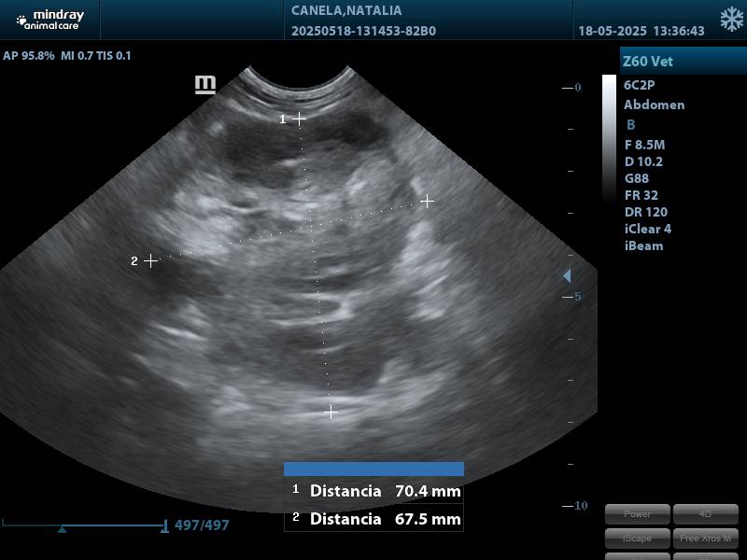Click the cine loop start marker triangle
This screenshot has width=747, height=560.
[62, 528]
